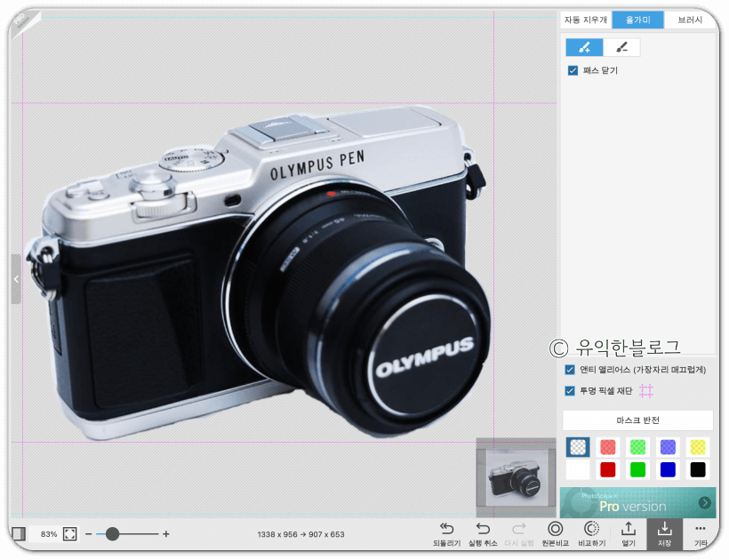This screenshot has height=560, width=729.
Task: Click the 마스크 반전 button
Action: tap(638, 420)
